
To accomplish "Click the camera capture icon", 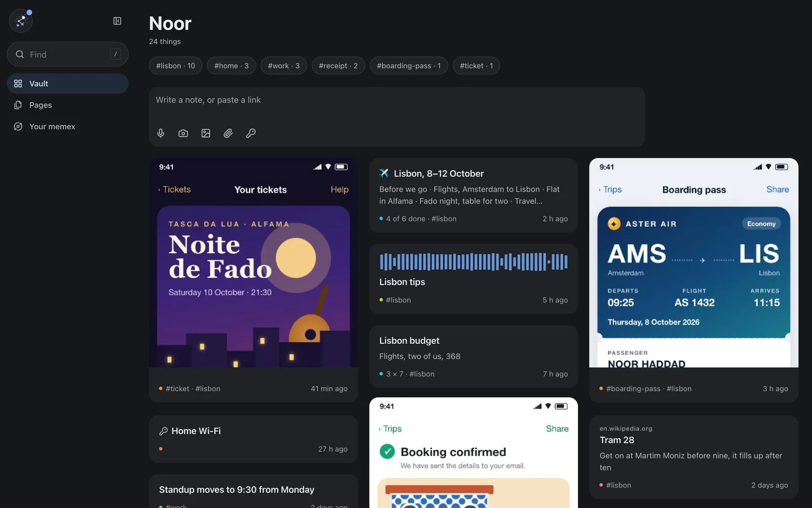I will [x=183, y=133].
